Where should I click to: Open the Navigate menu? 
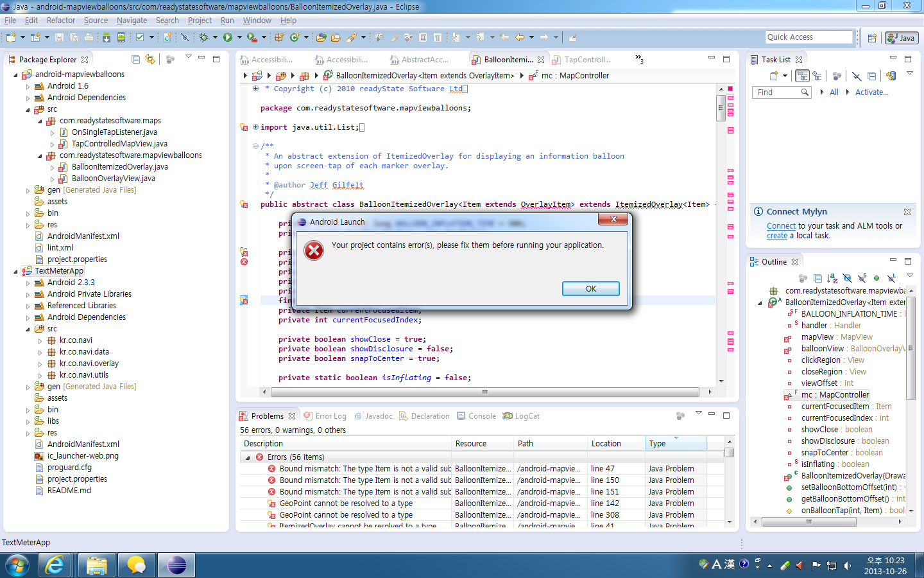pos(132,21)
